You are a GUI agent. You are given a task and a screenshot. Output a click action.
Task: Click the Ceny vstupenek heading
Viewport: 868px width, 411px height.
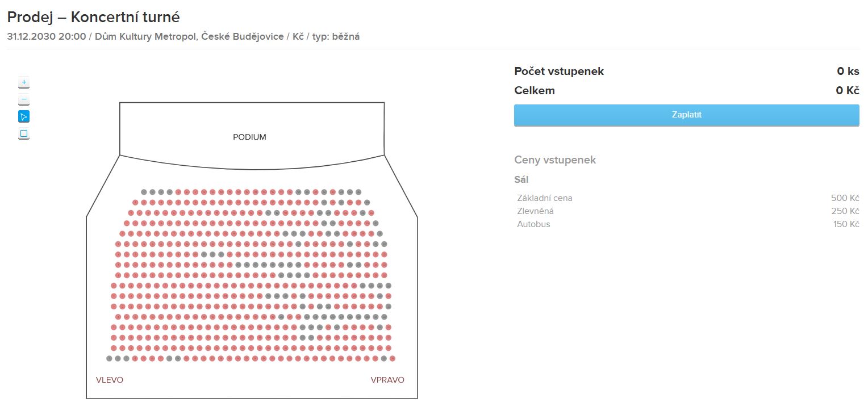[555, 160]
